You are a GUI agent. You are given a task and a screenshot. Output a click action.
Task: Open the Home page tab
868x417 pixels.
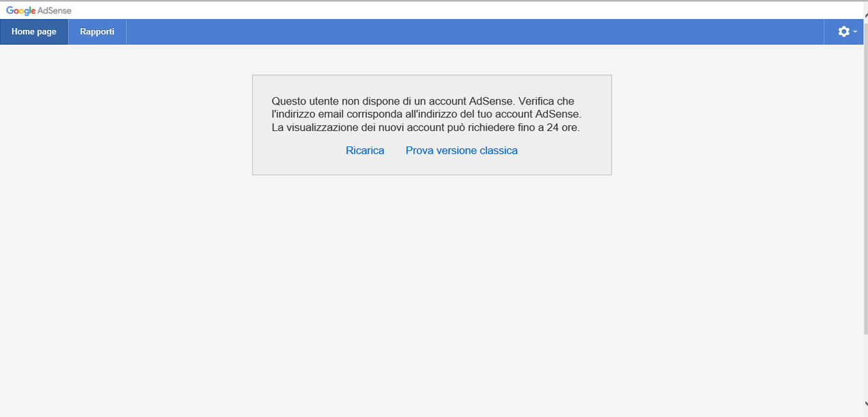pos(34,32)
